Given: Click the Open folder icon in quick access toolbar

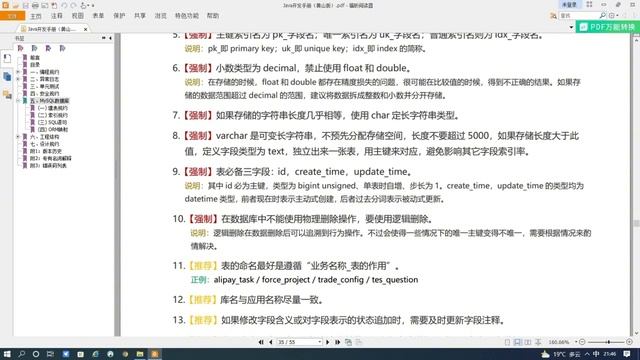Looking at the screenshot, I should click(x=16, y=5).
